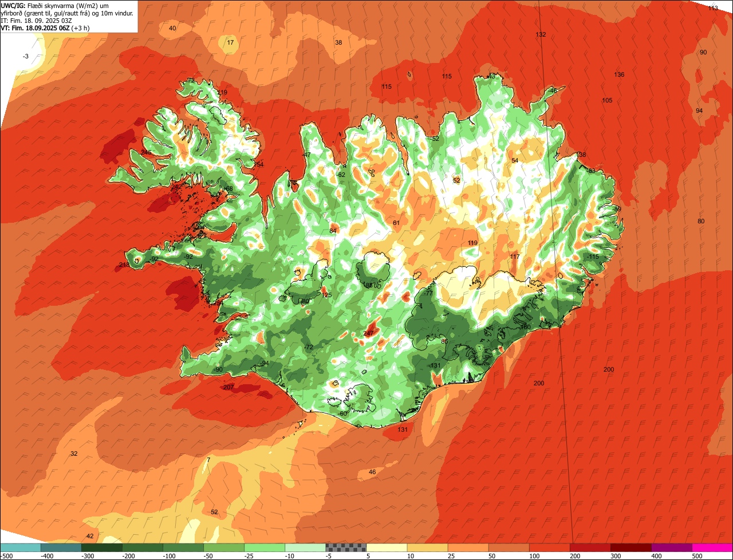Click the value 54 in northeast Iceland

tap(515, 160)
